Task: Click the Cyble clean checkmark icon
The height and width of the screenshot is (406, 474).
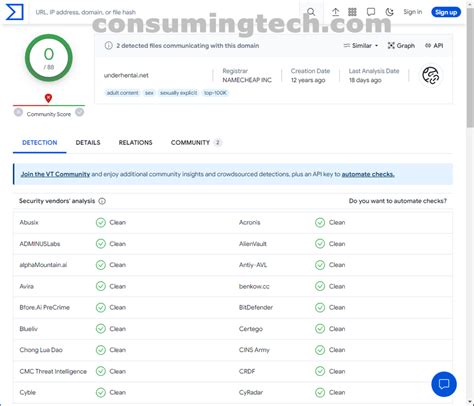Action: (x=101, y=392)
